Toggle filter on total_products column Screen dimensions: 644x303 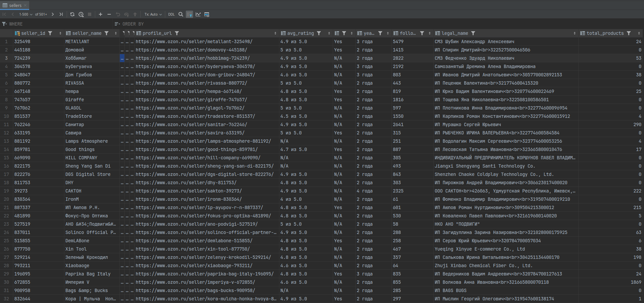629,33
